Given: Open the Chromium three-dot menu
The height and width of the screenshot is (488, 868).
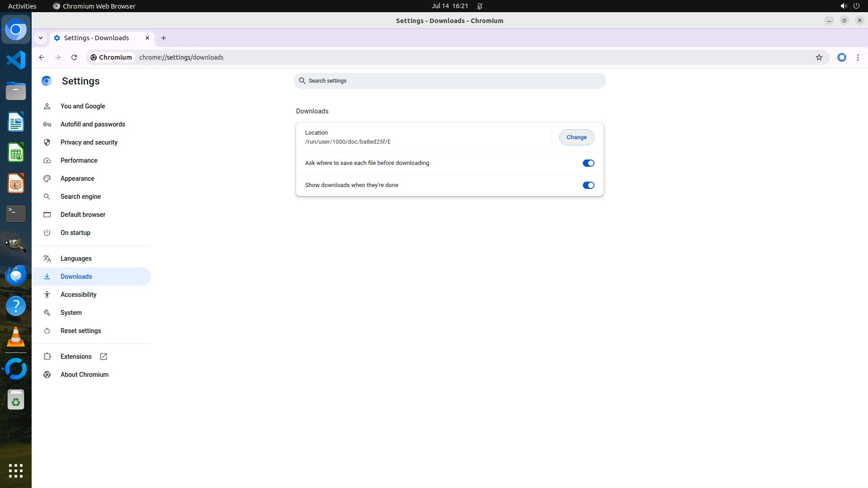Looking at the screenshot, I should pyautogui.click(x=858, y=57).
